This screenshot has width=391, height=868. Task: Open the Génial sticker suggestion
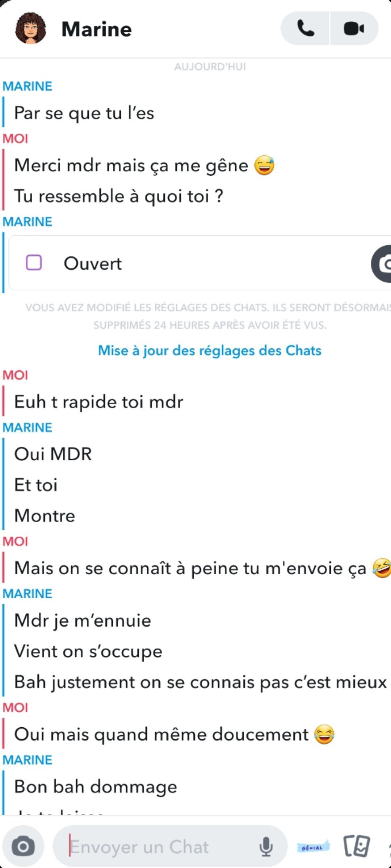[313, 847]
